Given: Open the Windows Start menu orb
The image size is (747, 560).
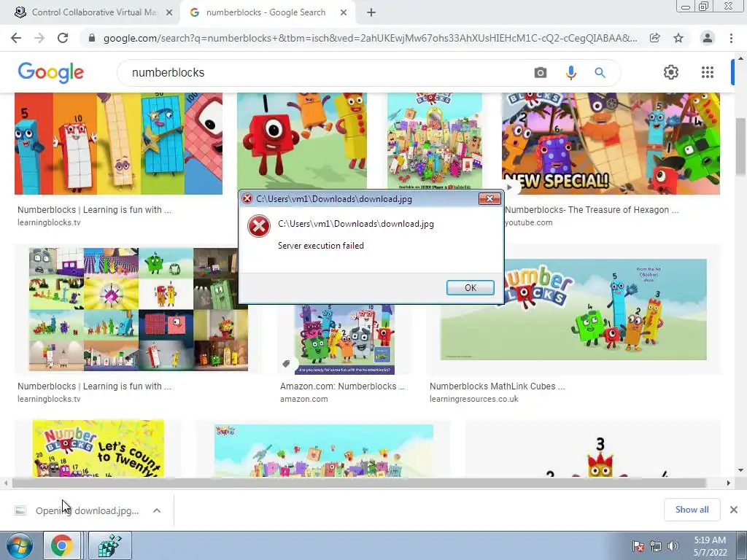Looking at the screenshot, I should (19, 545).
